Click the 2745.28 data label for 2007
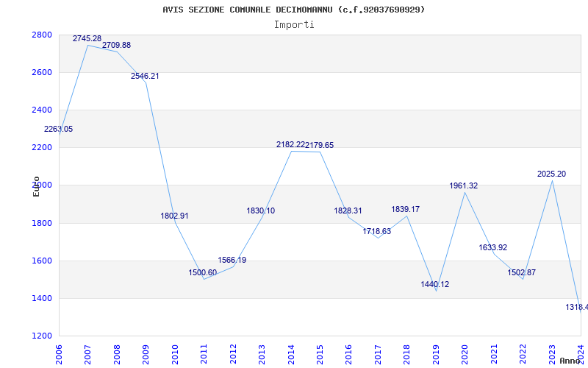Viewport: 588px width, 368px height. pos(87,38)
